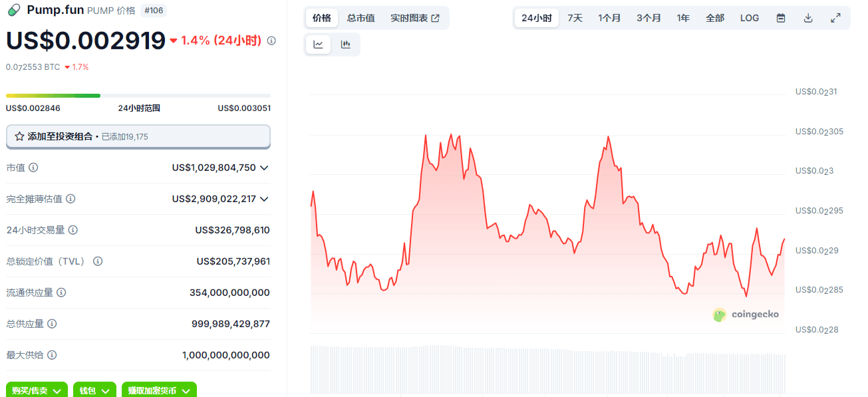Open the 钱包 dropdown
Image resolution: width=868 pixels, height=397 pixels.
pyautogui.click(x=93, y=390)
